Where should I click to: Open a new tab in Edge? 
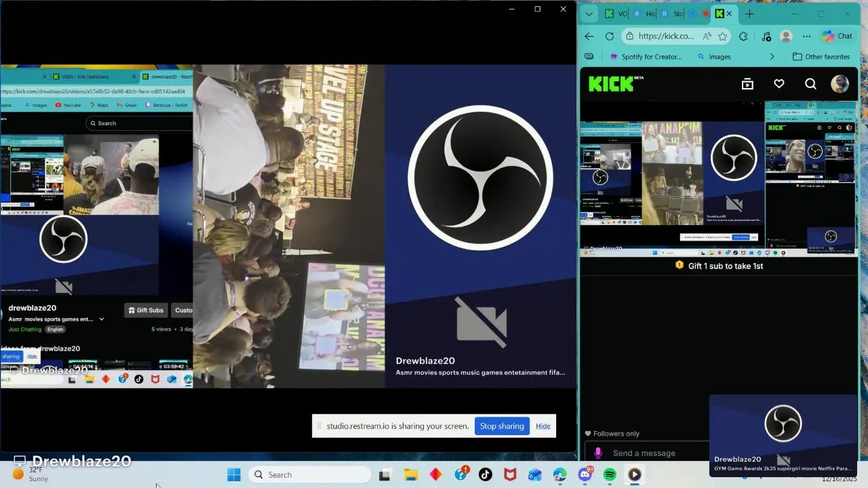[x=749, y=14]
